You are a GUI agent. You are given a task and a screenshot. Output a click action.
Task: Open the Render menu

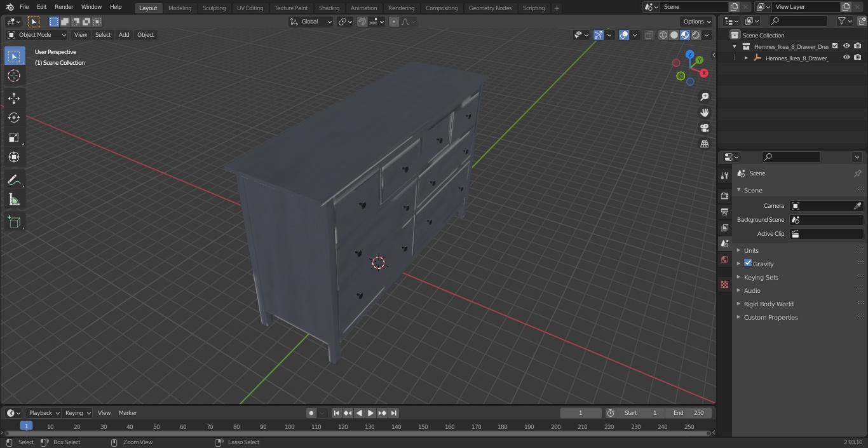tap(64, 7)
